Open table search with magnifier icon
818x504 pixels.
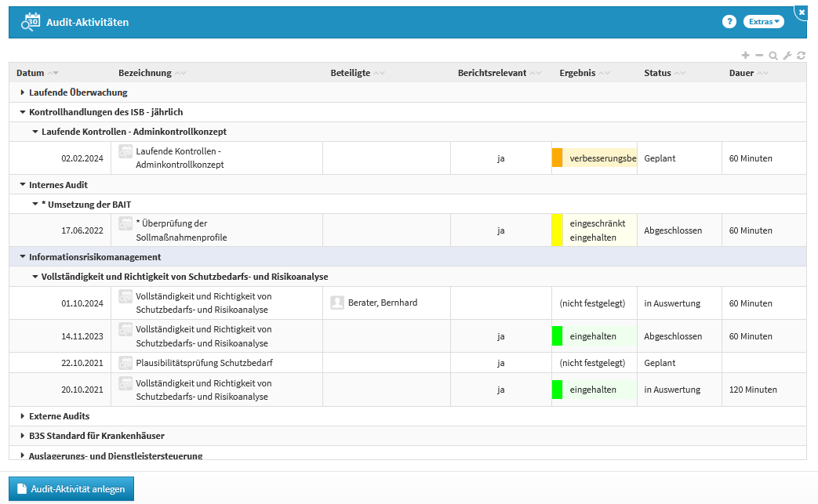pyautogui.click(x=773, y=56)
